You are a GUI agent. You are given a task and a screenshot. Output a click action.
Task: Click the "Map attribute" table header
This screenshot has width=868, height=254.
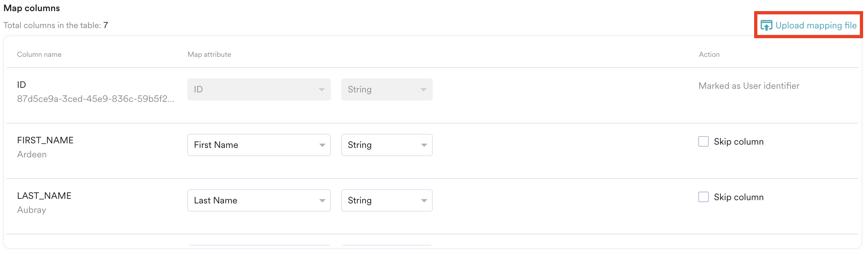click(x=209, y=54)
